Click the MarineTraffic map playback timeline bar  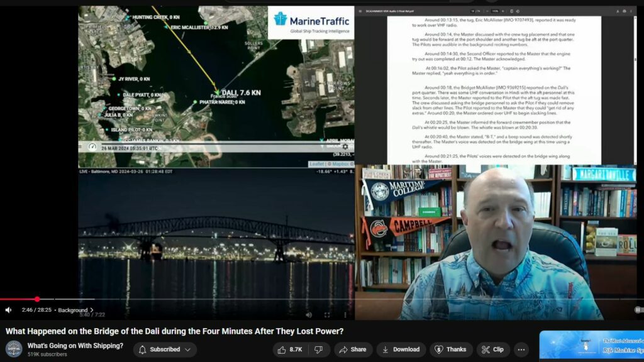(x=222, y=143)
